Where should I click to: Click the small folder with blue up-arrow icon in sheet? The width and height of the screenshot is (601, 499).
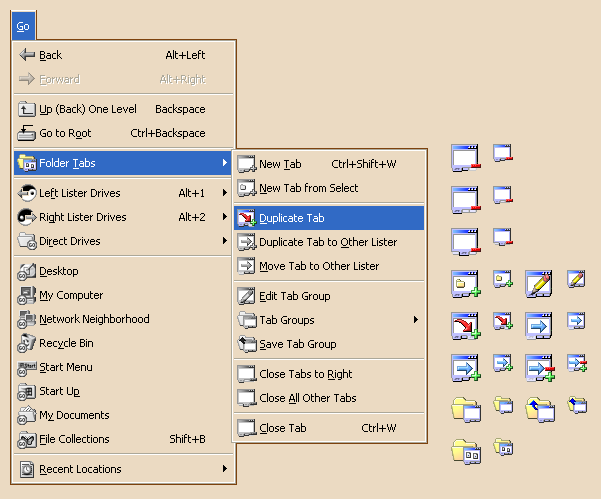[577, 405]
